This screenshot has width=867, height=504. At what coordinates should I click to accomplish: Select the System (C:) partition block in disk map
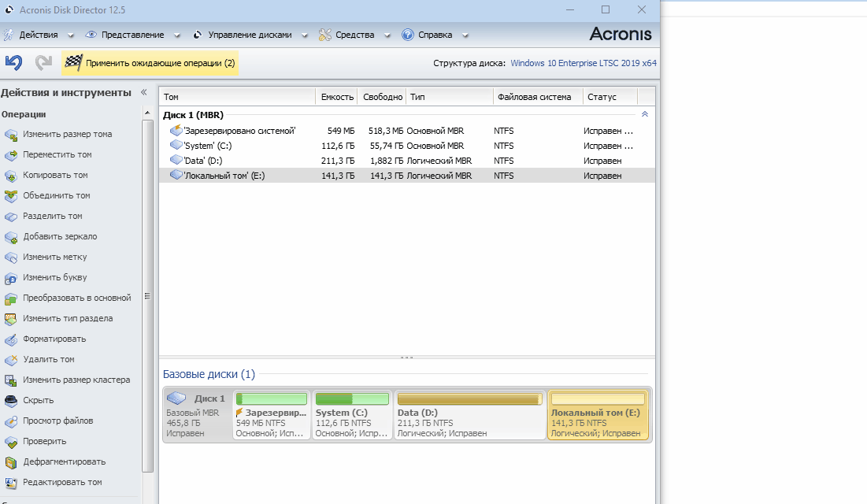click(352, 414)
